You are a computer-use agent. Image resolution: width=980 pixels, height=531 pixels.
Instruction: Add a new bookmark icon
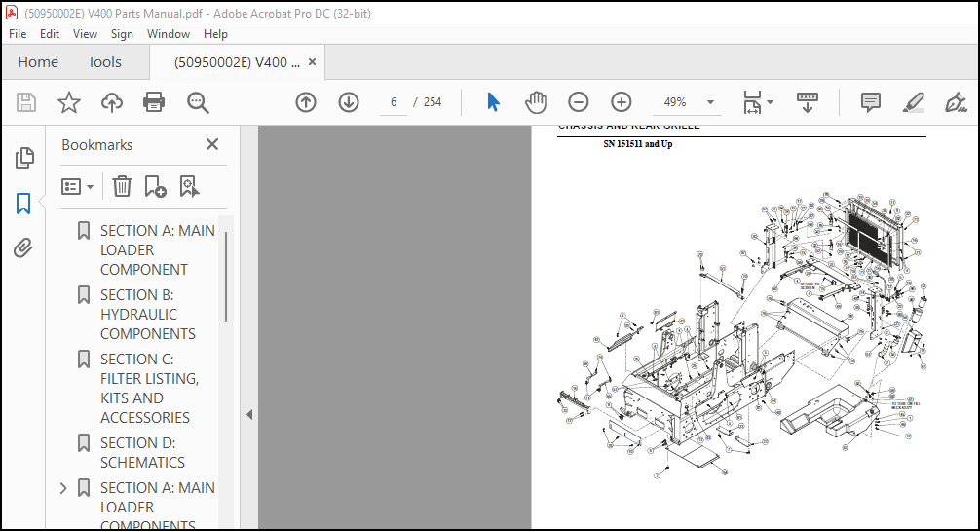point(155,186)
